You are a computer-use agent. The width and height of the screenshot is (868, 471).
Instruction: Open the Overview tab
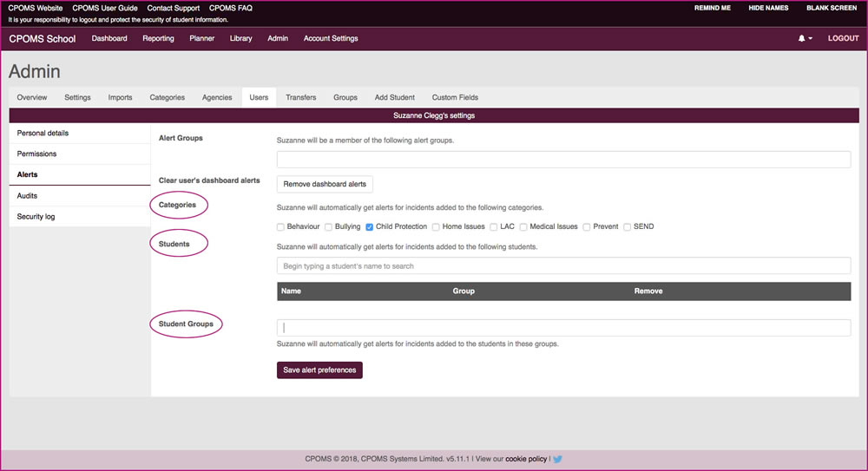(31, 97)
